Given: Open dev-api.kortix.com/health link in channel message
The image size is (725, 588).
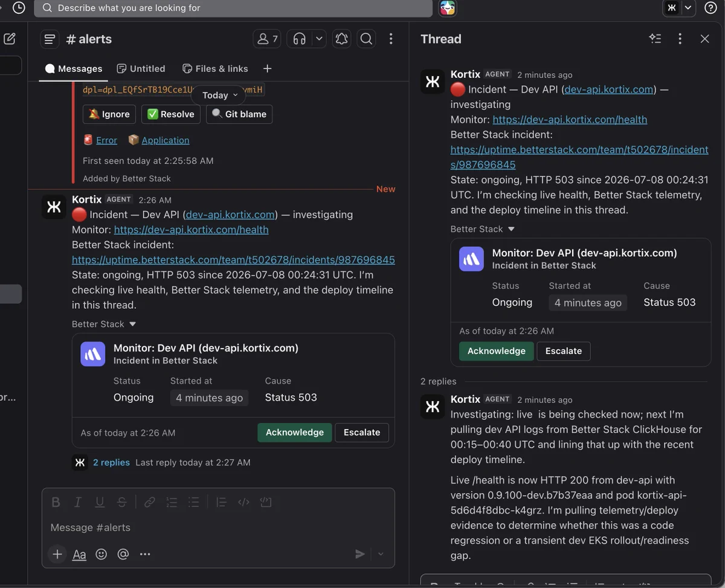Looking at the screenshot, I should click(191, 230).
